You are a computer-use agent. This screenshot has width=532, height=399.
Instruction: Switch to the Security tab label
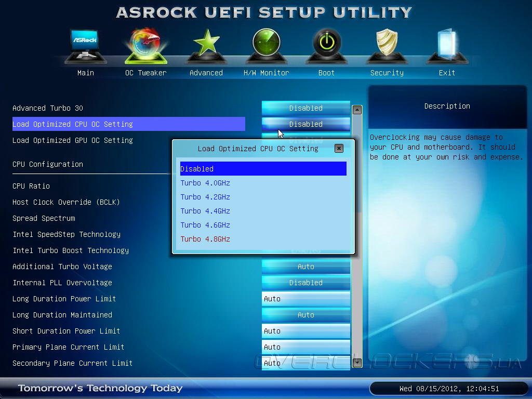coord(387,73)
